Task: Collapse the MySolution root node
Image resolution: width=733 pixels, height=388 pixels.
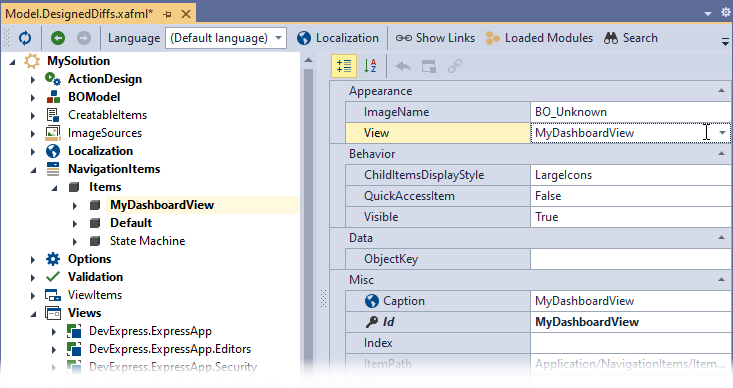Action: tap(12, 61)
